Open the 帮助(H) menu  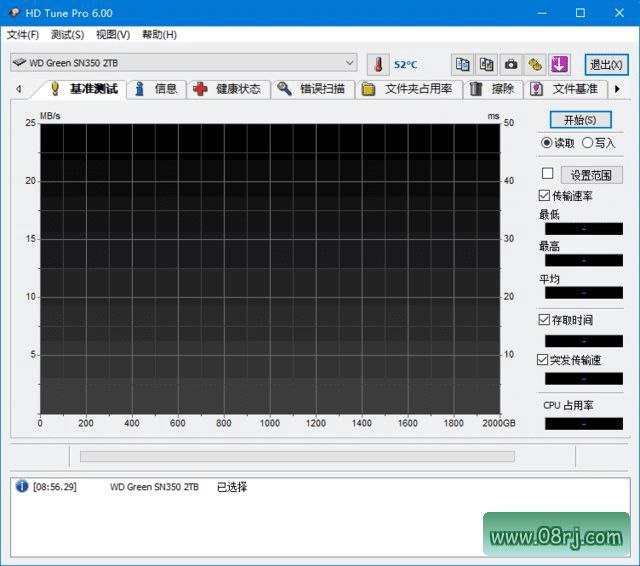[159, 35]
